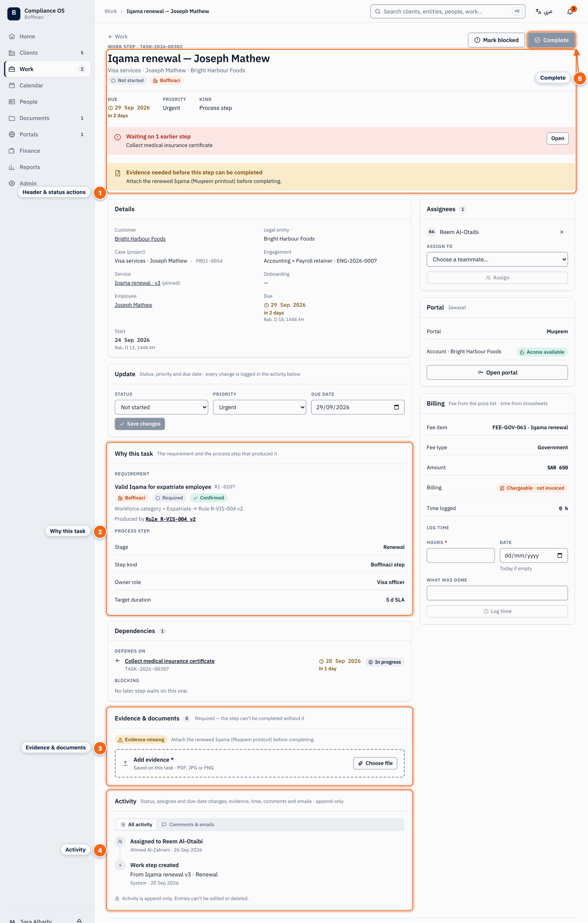The height and width of the screenshot is (923, 588).
Task: Click the search magnifier icon
Action: [x=378, y=11]
